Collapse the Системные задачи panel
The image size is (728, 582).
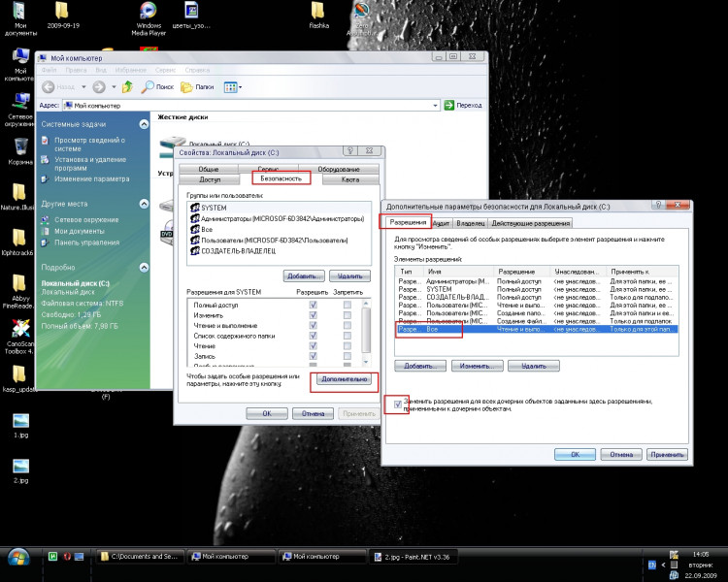coord(144,124)
